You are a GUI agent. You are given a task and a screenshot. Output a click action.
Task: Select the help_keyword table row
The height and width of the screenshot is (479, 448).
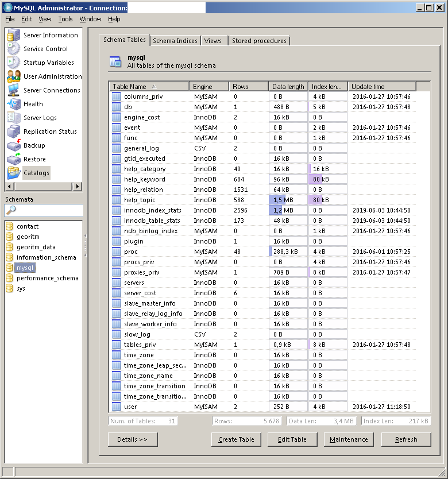pyautogui.click(x=263, y=179)
